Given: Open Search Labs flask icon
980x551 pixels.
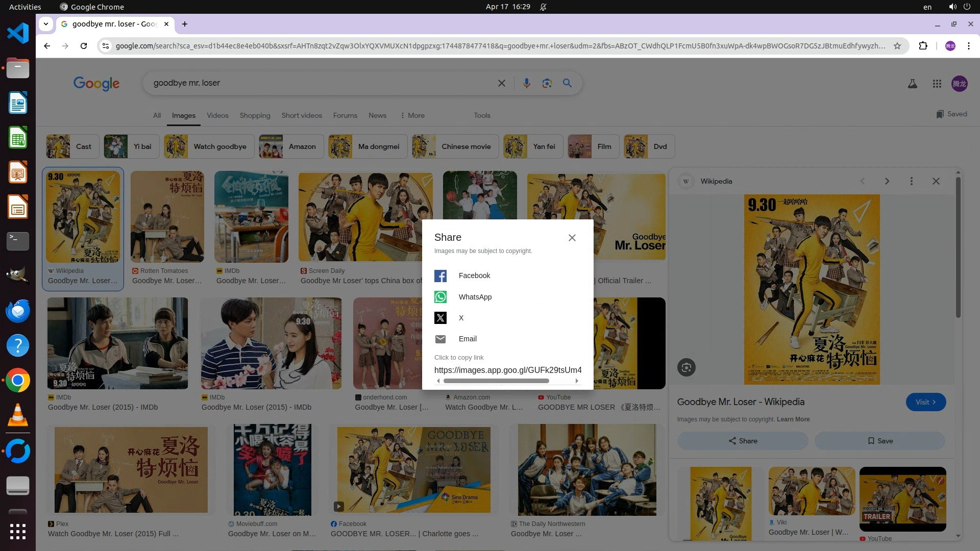Looking at the screenshot, I should 912,84.
